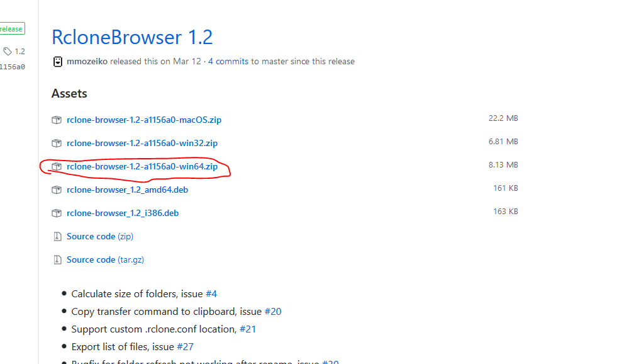Click the package icon beside i386.deb asset
644x364 pixels.
pos(56,213)
